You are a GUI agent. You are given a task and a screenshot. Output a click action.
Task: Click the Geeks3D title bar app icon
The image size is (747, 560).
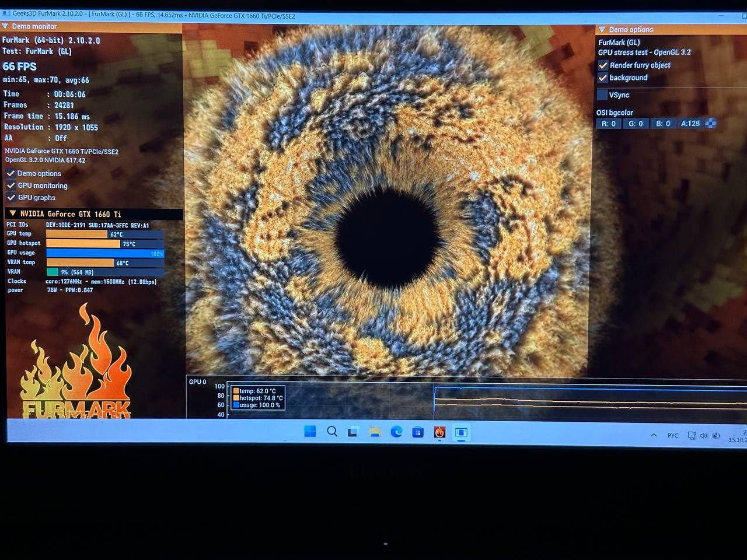pos(6,13)
